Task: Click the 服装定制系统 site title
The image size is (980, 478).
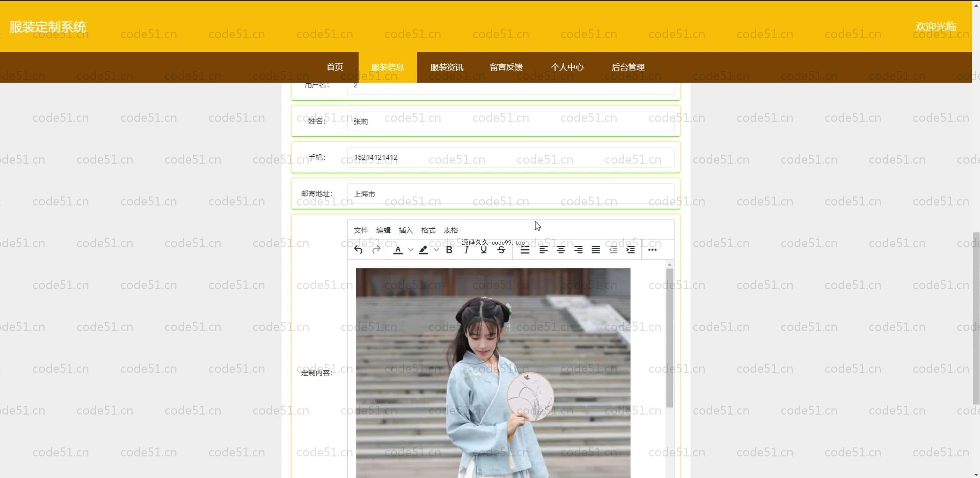Action: tap(48, 27)
